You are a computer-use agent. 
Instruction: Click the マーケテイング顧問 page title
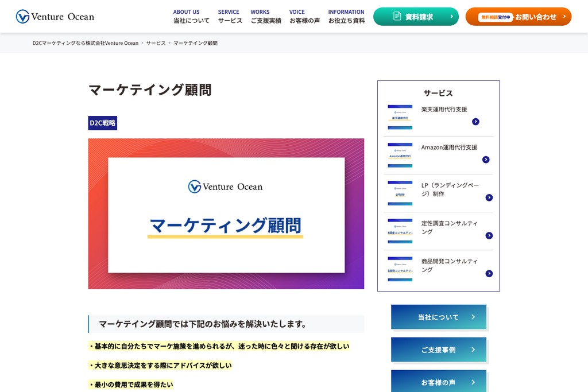pyautogui.click(x=150, y=90)
